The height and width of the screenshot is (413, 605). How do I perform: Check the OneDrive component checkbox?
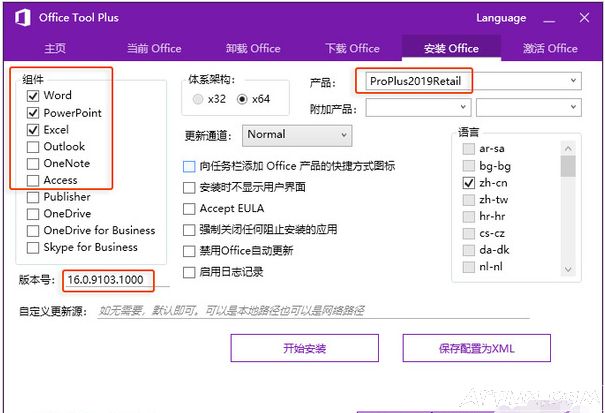pos(33,214)
